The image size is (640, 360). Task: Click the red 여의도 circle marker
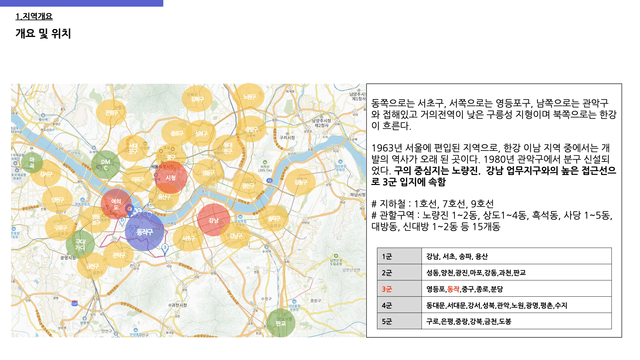[x=116, y=204]
